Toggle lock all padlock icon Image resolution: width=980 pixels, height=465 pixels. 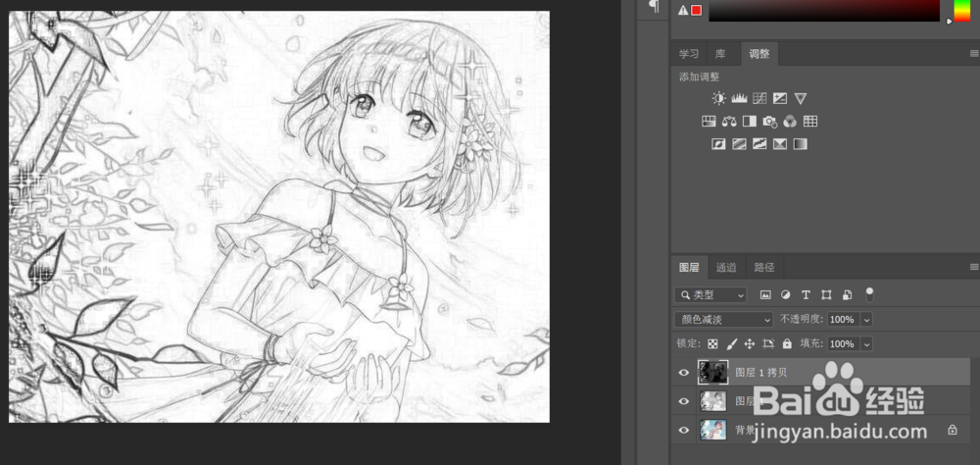[787, 343]
